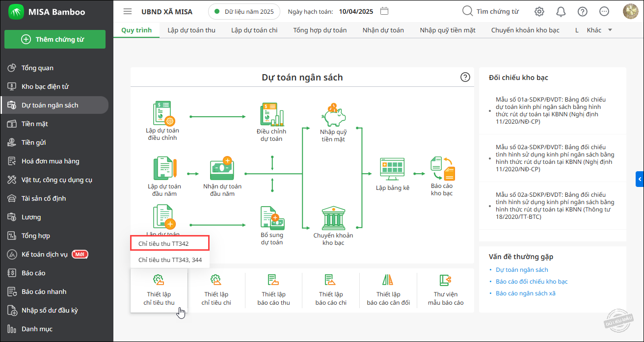Screen dimensions: 644x342
Task: Click Nhận dự toán đầu năm icon
Action: coord(222,169)
